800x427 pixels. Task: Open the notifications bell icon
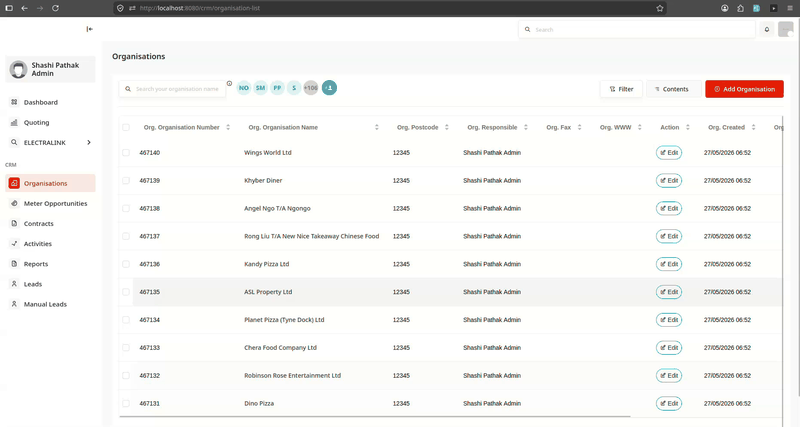tap(766, 30)
